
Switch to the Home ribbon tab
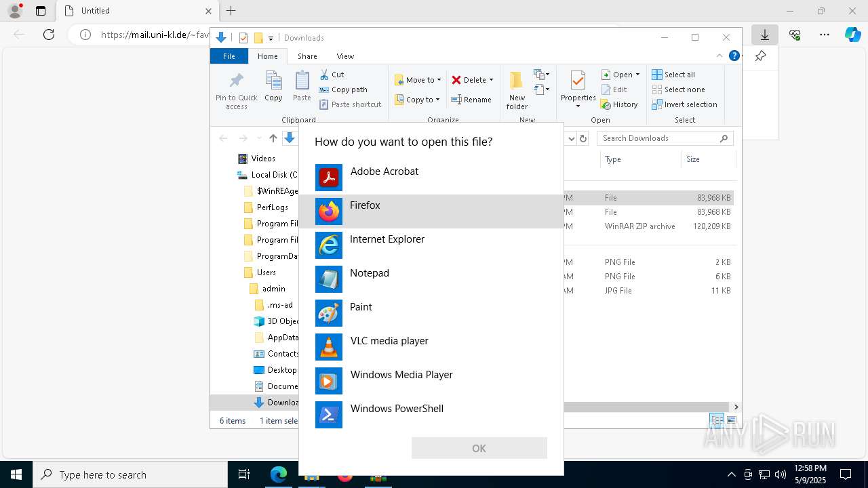(x=267, y=56)
